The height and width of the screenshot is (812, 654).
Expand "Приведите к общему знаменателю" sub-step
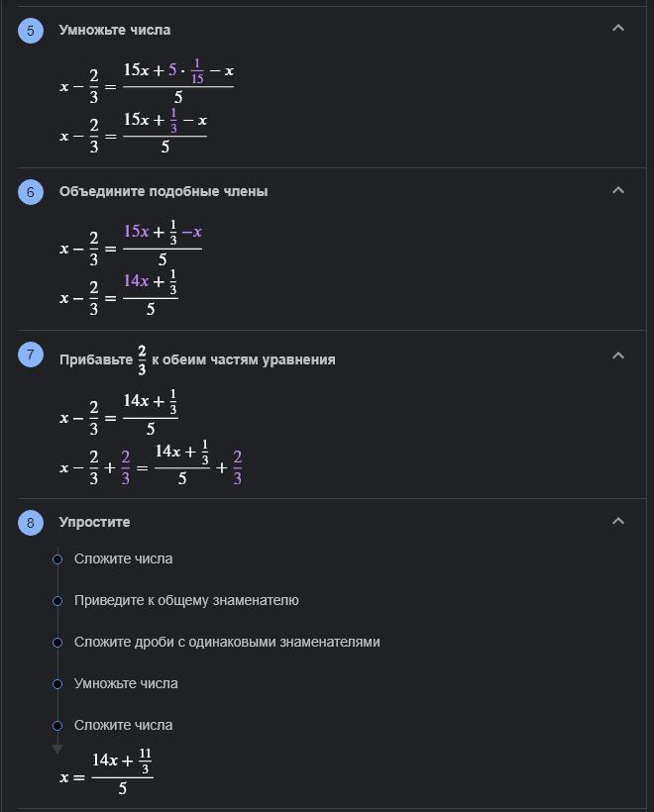click(186, 601)
